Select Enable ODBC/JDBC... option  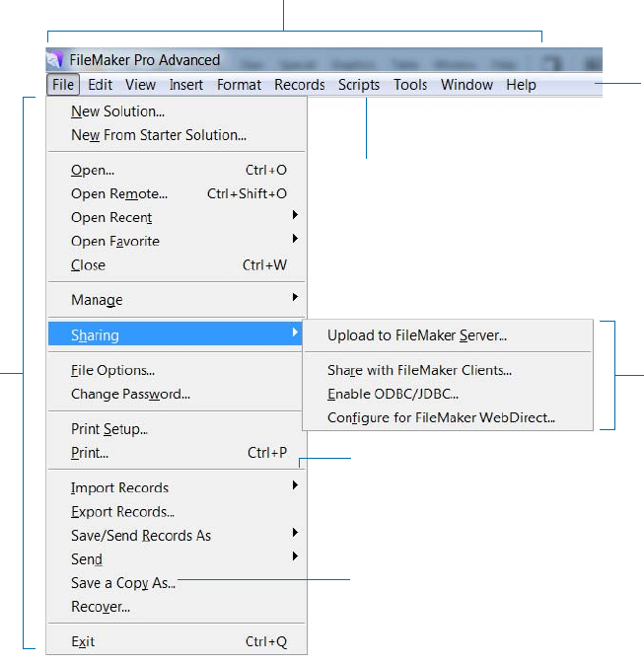[448, 394]
